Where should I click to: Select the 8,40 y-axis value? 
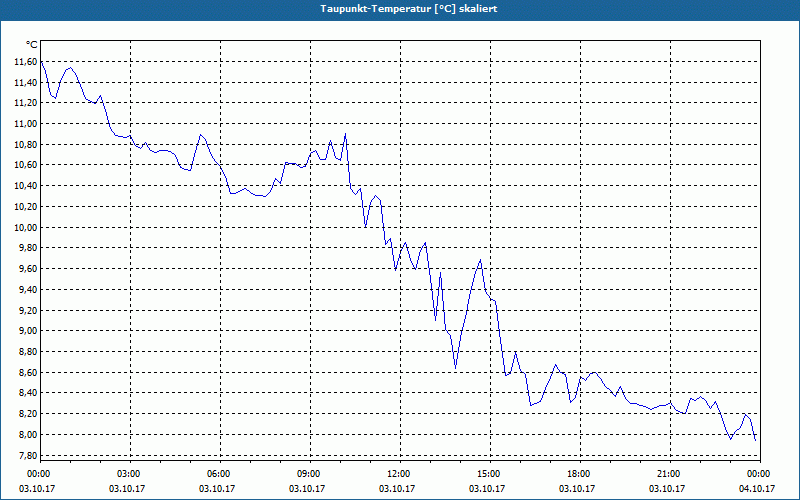tap(28, 393)
